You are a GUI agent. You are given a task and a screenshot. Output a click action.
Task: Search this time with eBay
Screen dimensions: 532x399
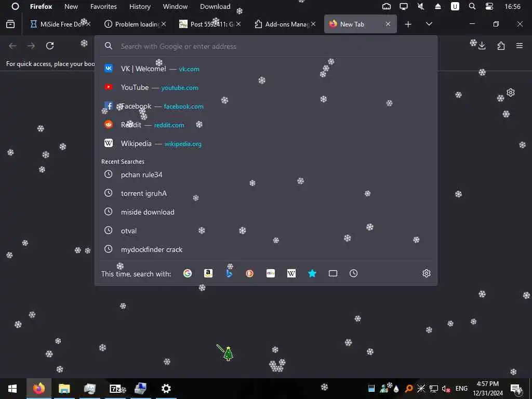coord(270,273)
